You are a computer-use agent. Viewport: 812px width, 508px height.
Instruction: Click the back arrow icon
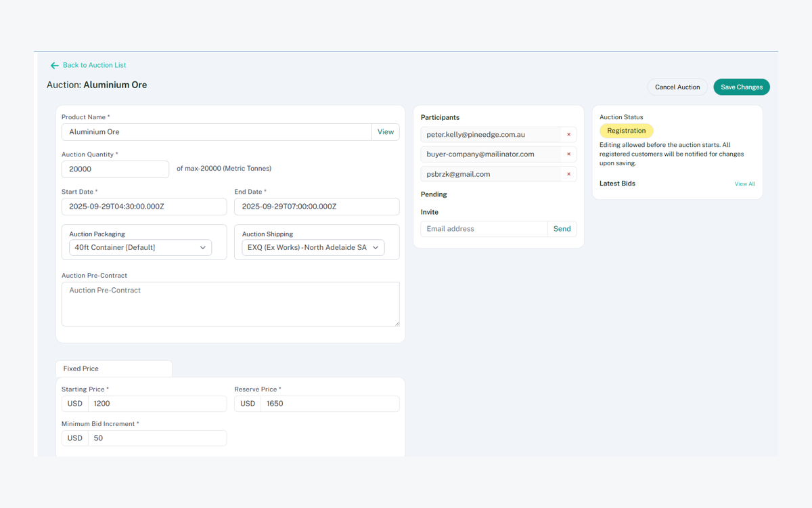click(54, 66)
